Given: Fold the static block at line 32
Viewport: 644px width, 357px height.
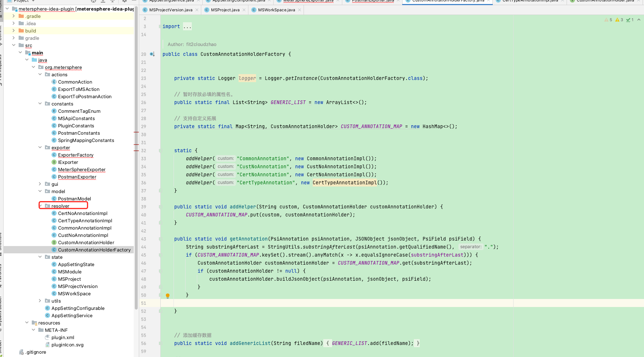Looking at the screenshot, I should point(160,150).
